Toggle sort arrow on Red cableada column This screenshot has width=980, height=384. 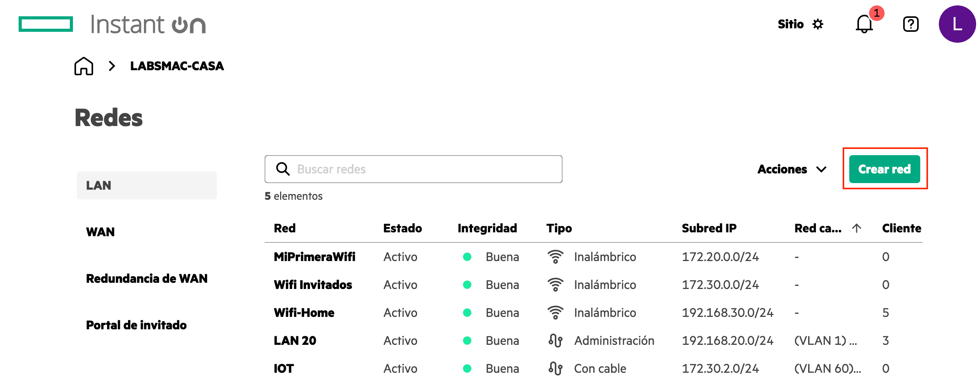pos(857,228)
